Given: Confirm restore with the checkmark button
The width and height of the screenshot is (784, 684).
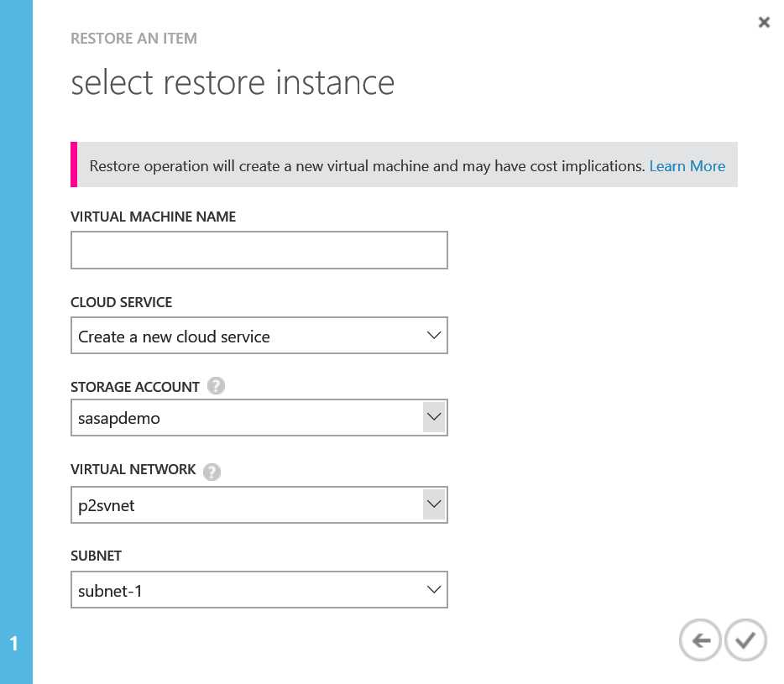Looking at the screenshot, I should [745, 640].
